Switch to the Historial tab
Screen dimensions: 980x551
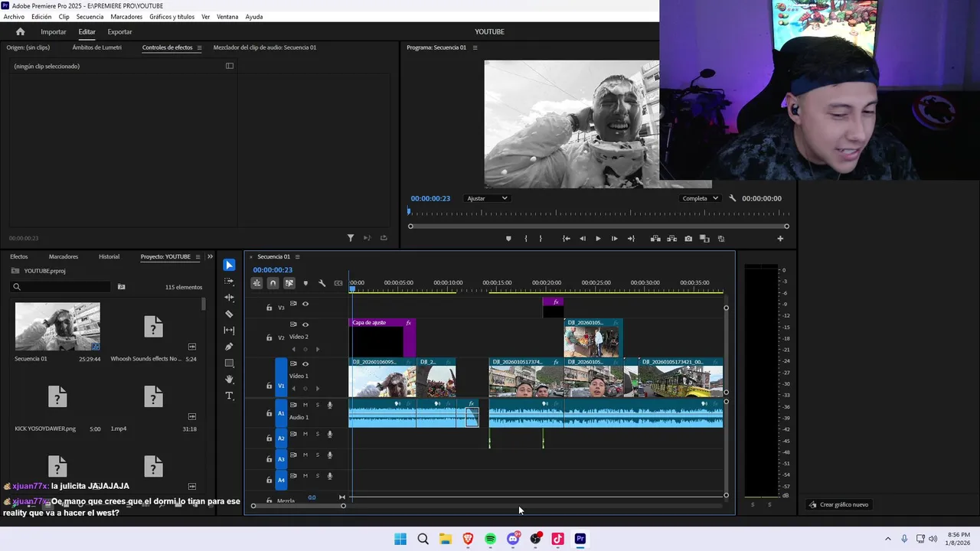coord(109,256)
